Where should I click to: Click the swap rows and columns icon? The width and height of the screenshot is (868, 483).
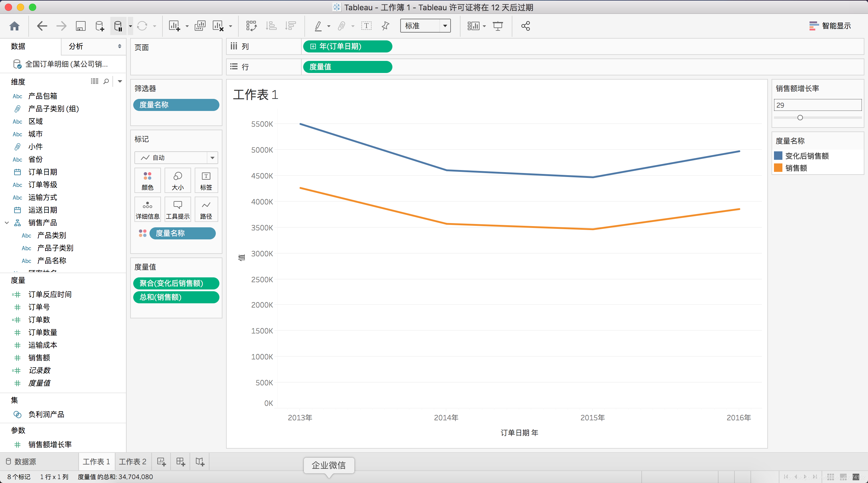click(x=251, y=26)
